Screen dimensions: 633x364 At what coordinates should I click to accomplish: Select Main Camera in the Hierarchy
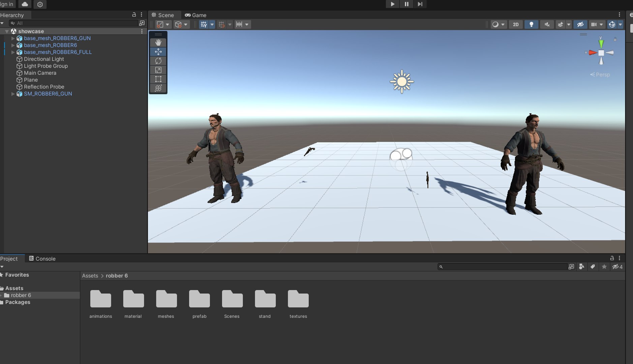click(x=40, y=73)
